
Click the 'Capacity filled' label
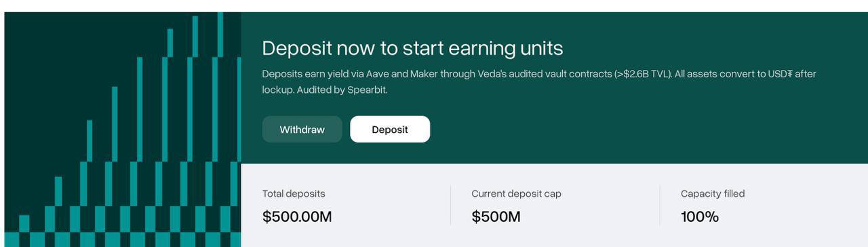click(713, 193)
